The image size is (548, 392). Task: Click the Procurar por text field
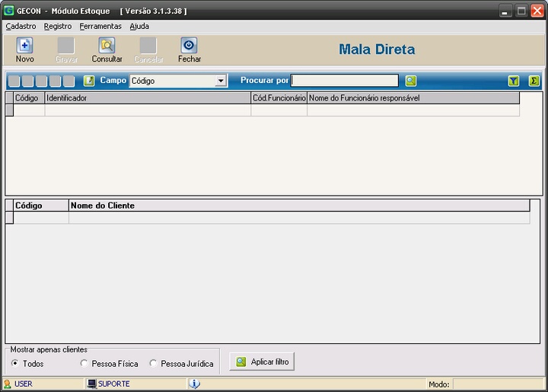click(x=345, y=81)
